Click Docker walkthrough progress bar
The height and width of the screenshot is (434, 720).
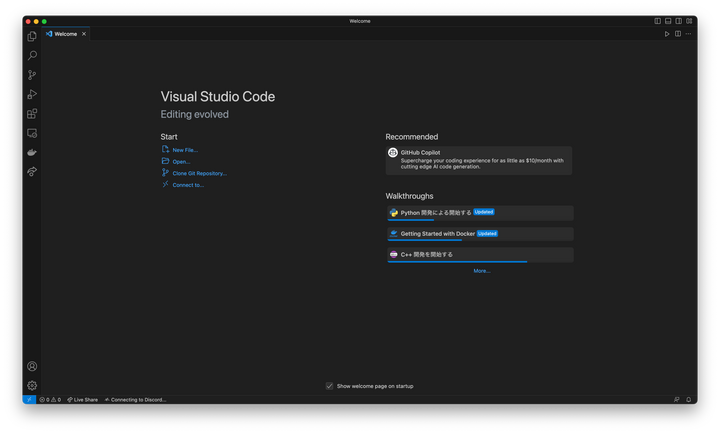pyautogui.click(x=425, y=240)
